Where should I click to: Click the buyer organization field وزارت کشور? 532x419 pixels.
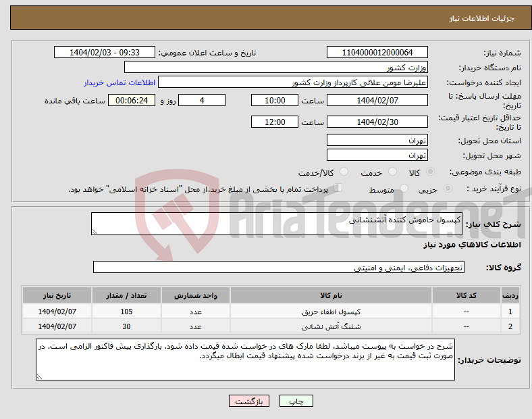click(x=276, y=67)
